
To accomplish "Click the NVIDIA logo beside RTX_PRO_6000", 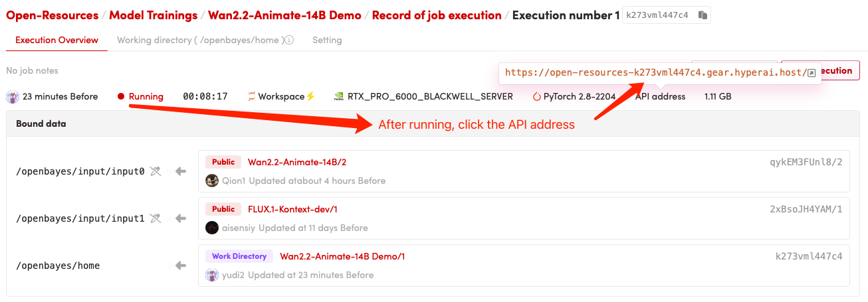I will click(338, 97).
